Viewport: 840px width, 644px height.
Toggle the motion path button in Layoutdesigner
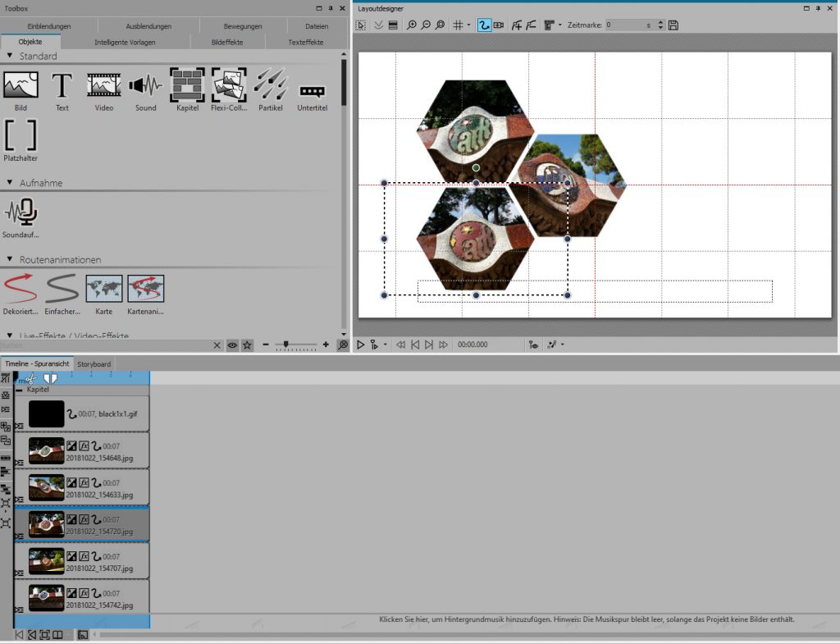click(x=484, y=25)
